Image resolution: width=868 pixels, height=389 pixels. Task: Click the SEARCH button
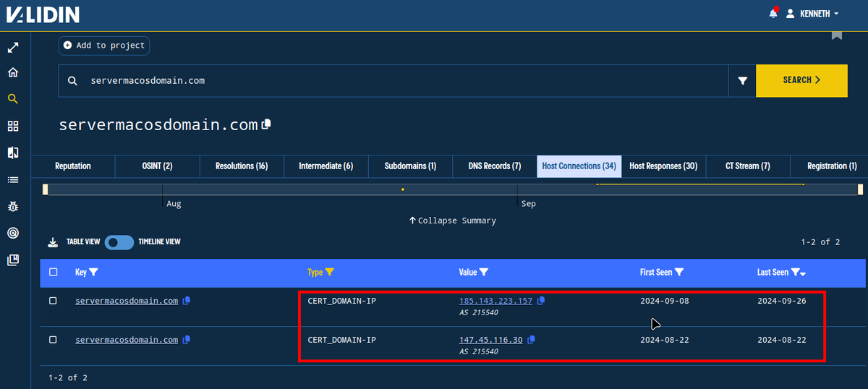pos(801,80)
